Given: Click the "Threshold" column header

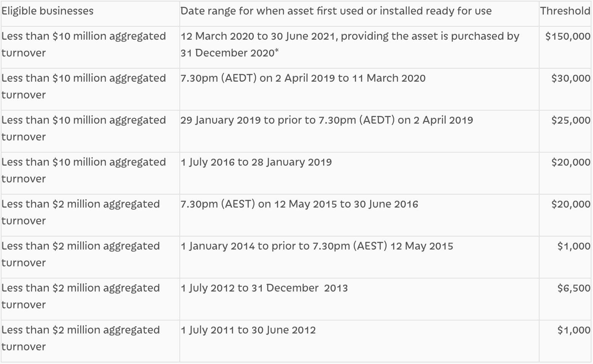Looking at the screenshot, I should point(565,11).
